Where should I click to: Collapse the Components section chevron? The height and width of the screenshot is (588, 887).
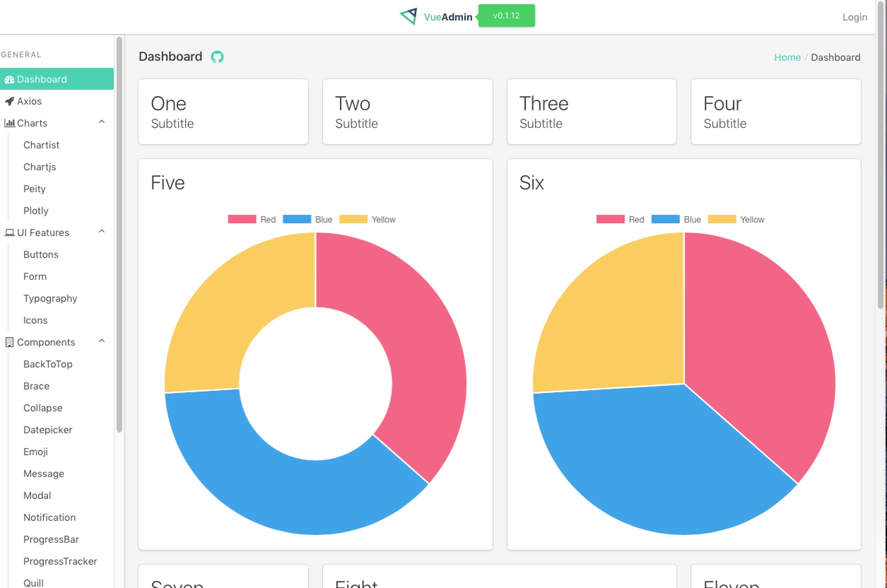[x=102, y=341]
